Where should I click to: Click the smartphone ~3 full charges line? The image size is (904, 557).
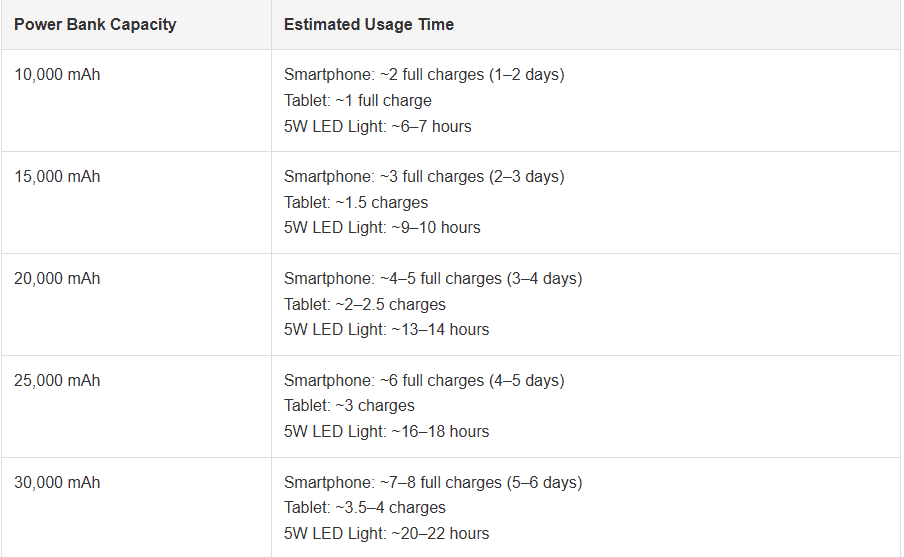[424, 177]
